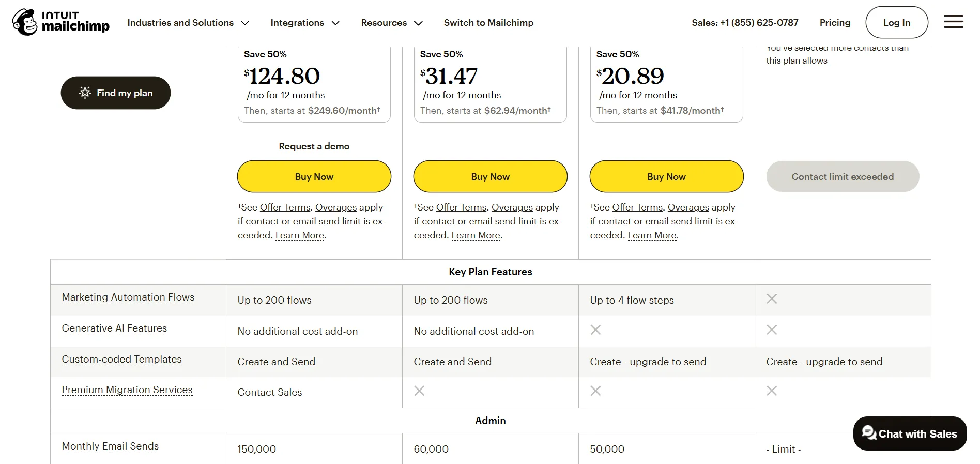Click Buy Now for the $124.80 plan
980x464 pixels.
pos(314,176)
